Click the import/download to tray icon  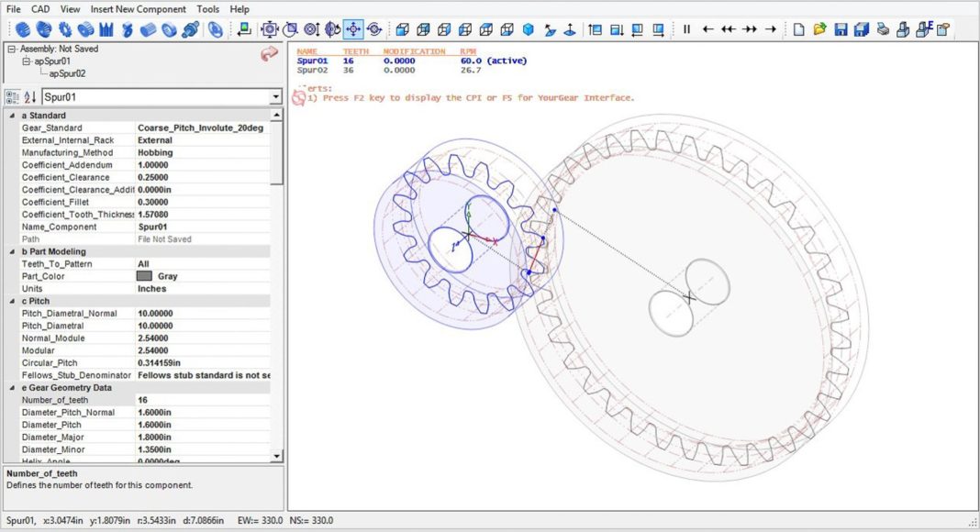(244, 29)
